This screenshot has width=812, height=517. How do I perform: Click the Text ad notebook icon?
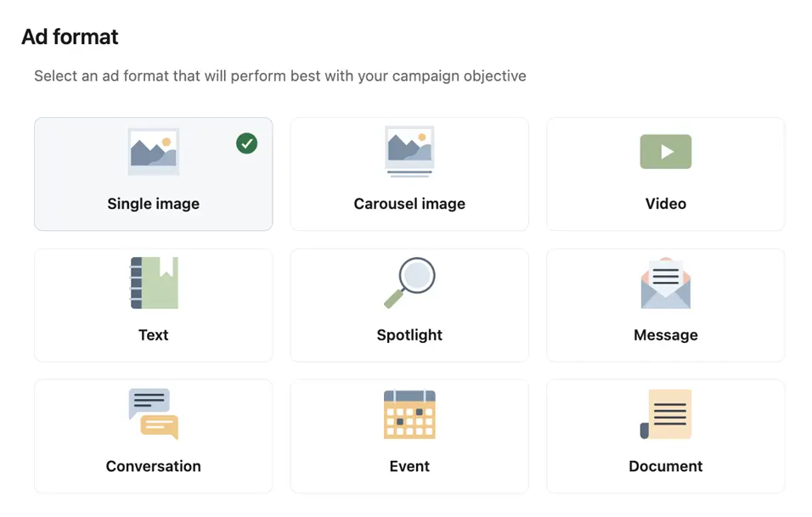(153, 283)
